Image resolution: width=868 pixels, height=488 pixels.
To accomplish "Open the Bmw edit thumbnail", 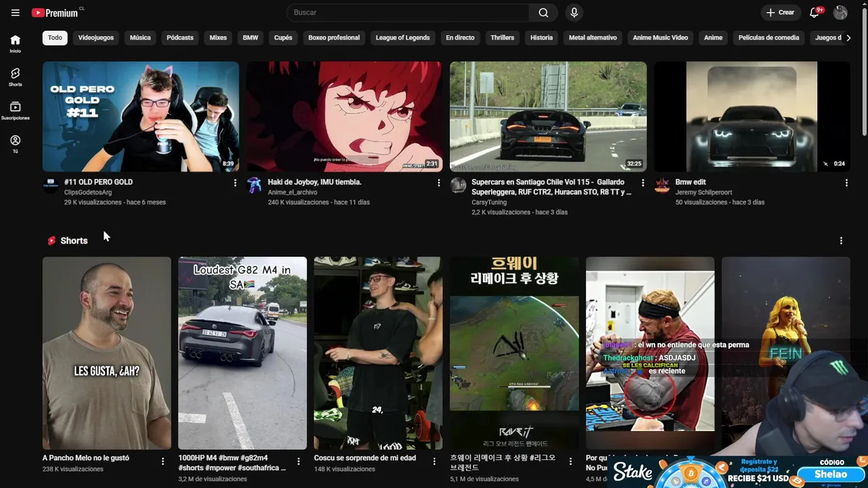I will pyautogui.click(x=751, y=117).
